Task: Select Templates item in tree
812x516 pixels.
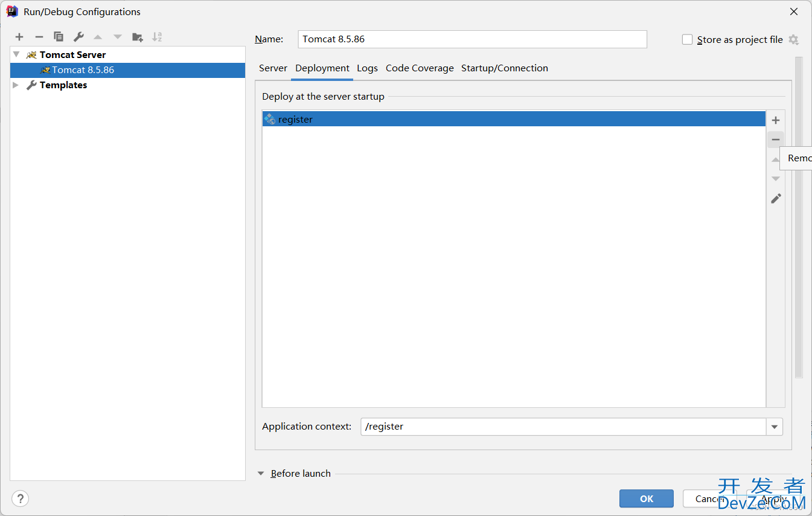Action: (63, 85)
